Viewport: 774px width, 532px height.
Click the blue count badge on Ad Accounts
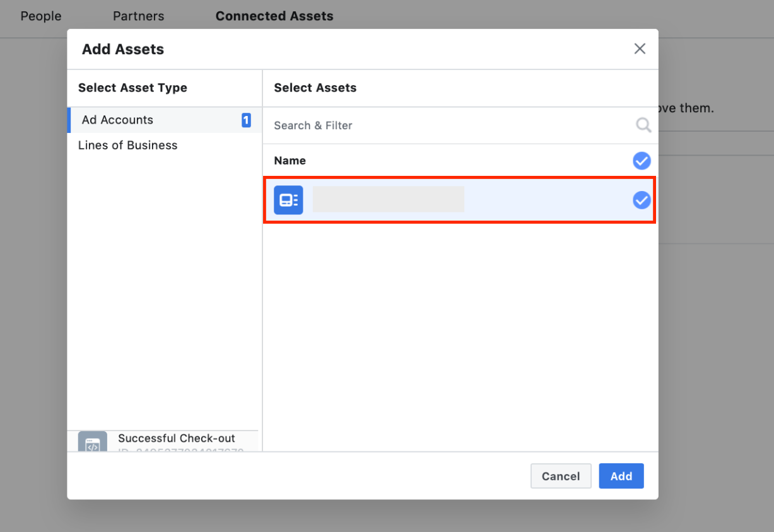pyautogui.click(x=246, y=120)
